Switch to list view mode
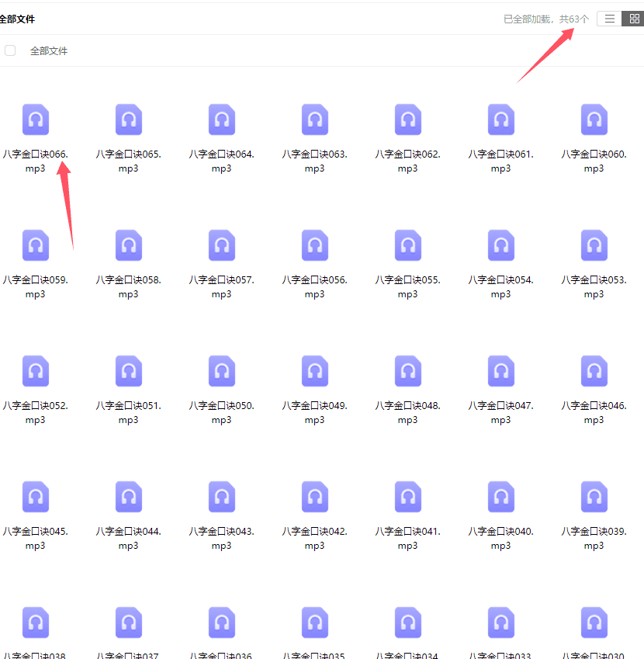This screenshot has width=644, height=659. point(610,19)
